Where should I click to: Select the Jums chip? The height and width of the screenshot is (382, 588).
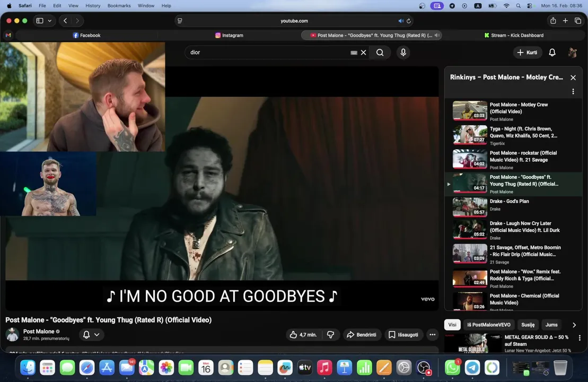click(x=551, y=325)
